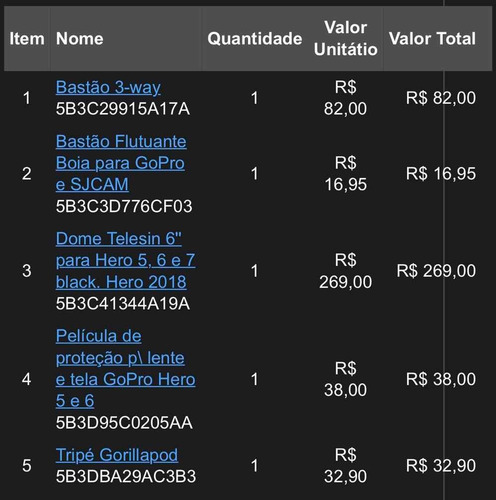This screenshot has width=496, height=500.
Task: Open the Dome Telesin 6" product link
Action: (125, 260)
